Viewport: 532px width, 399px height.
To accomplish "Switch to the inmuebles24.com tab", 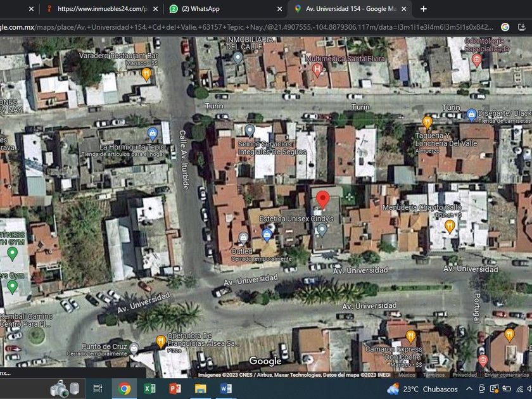I will [102, 9].
